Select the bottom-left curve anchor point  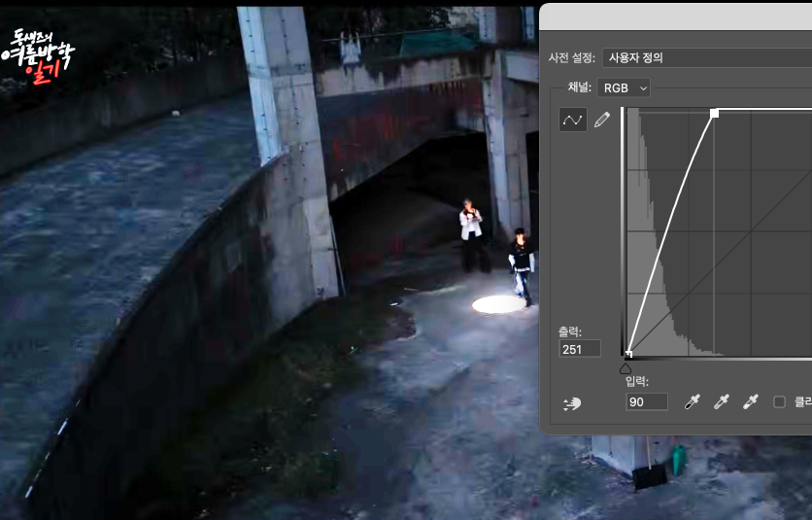click(x=628, y=354)
